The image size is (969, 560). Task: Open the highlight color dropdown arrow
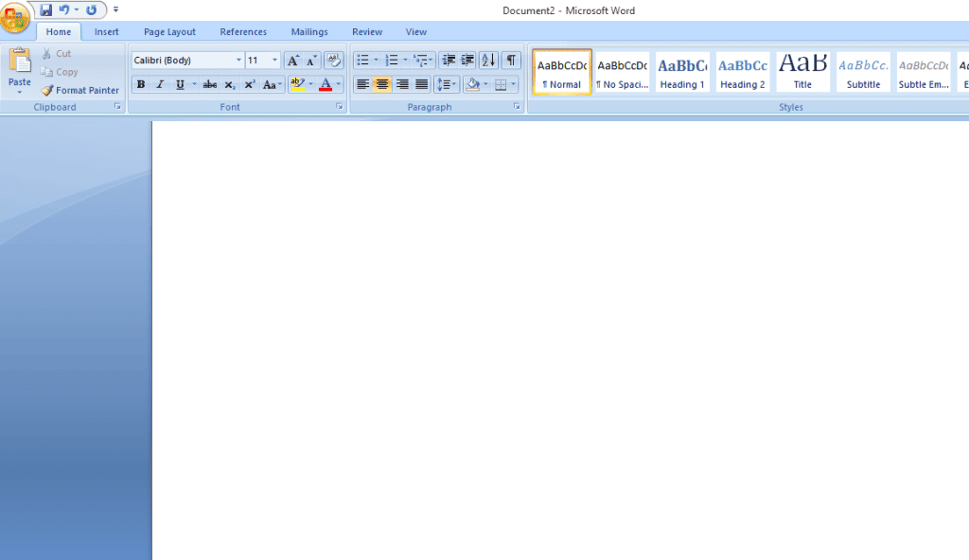[x=310, y=85]
